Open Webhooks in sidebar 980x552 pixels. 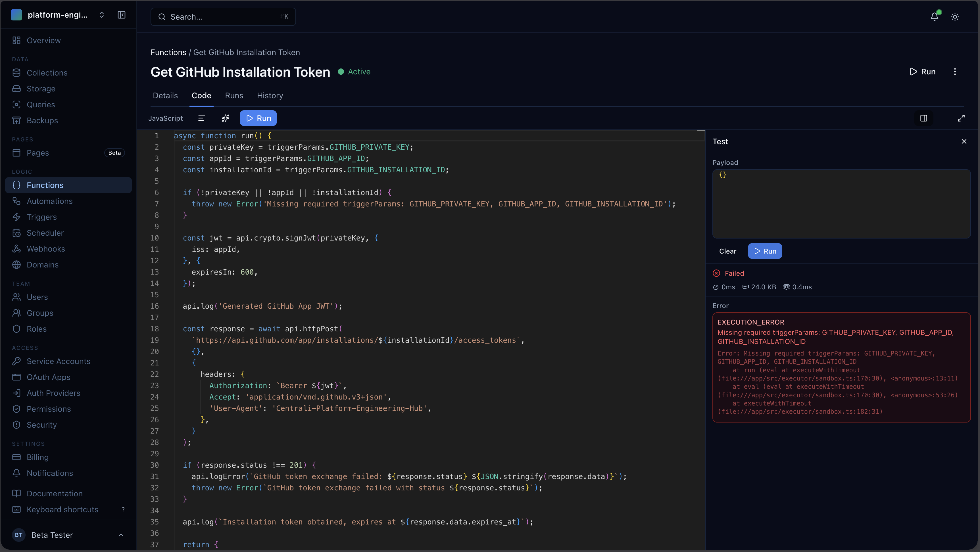(68, 249)
